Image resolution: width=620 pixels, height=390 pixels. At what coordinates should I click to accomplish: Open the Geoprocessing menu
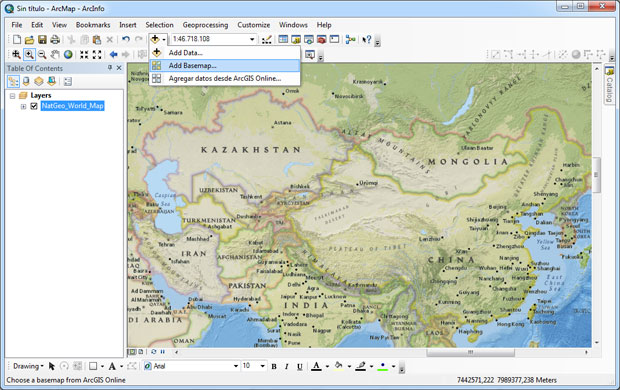(x=205, y=25)
